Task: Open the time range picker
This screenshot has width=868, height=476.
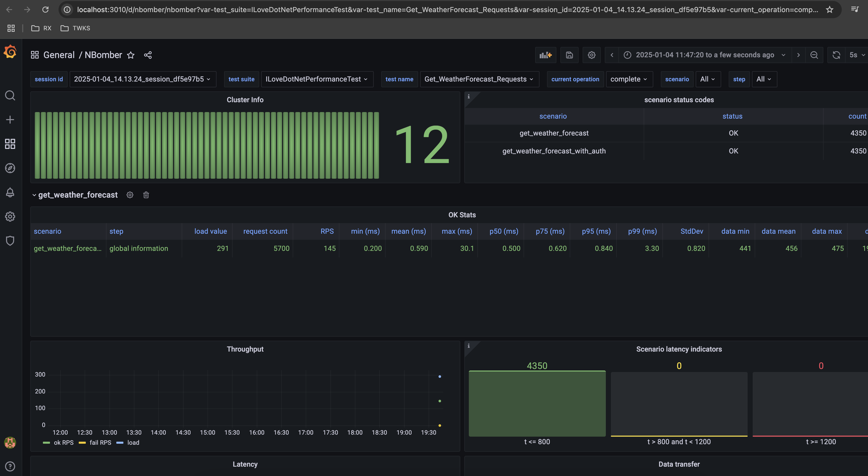Action: pos(705,55)
